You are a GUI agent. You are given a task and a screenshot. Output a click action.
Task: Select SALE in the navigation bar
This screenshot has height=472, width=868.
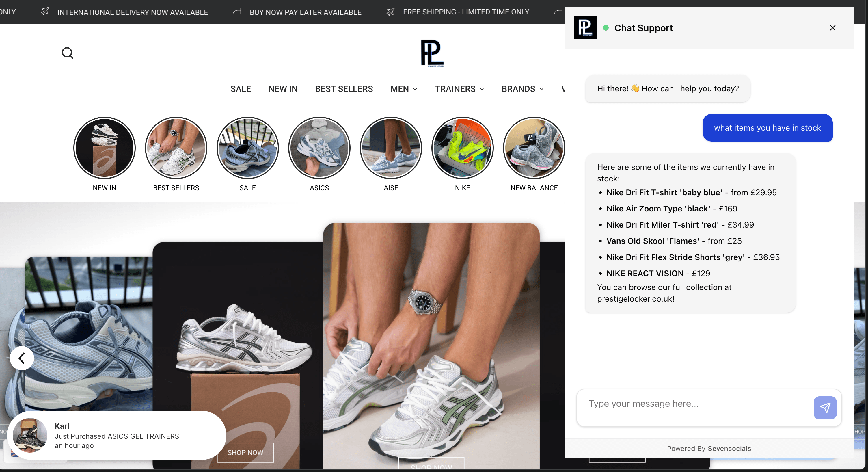pos(241,89)
